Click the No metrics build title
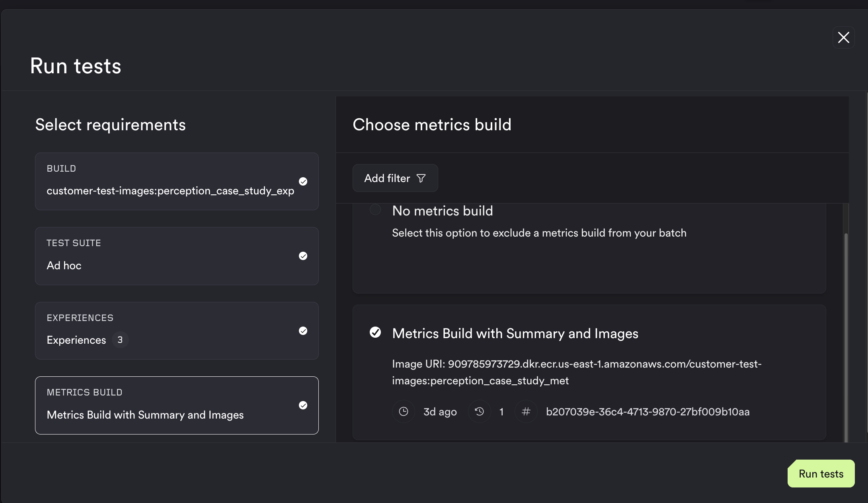Screen dimensions: 868x503 (x=442, y=211)
